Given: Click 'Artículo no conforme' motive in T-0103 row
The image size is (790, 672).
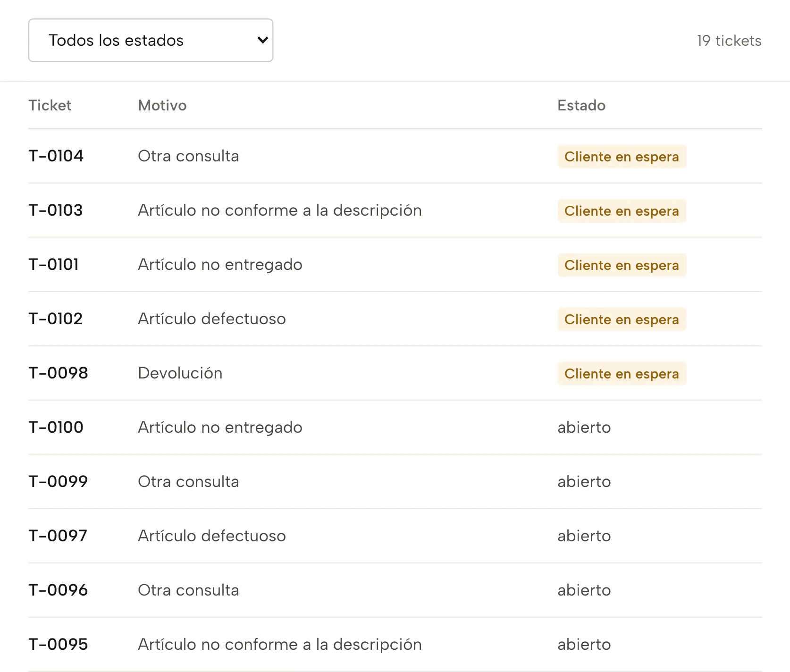Looking at the screenshot, I should 280,210.
